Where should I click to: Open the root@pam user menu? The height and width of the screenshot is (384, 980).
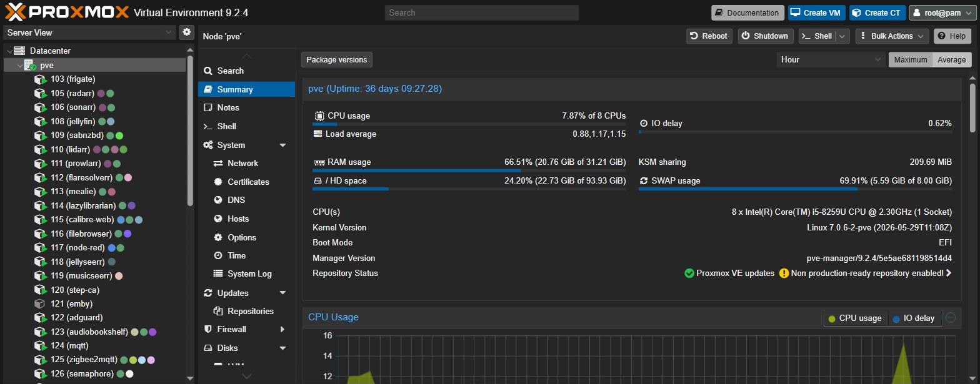[x=942, y=12]
